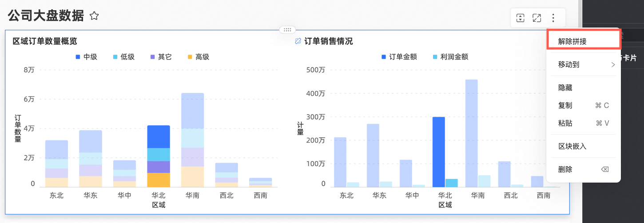Toggle the 利润金额 legend item
This screenshot has height=223, width=644.
450,57
